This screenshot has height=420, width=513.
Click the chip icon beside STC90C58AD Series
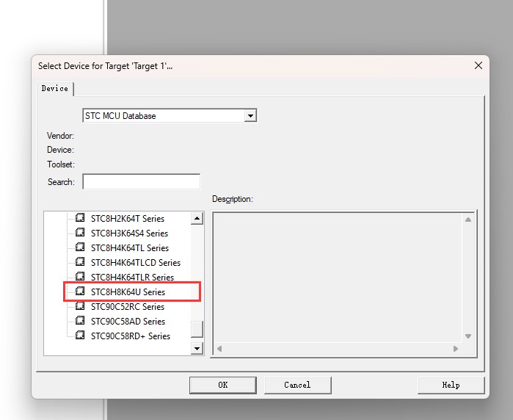[x=80, y=320]
